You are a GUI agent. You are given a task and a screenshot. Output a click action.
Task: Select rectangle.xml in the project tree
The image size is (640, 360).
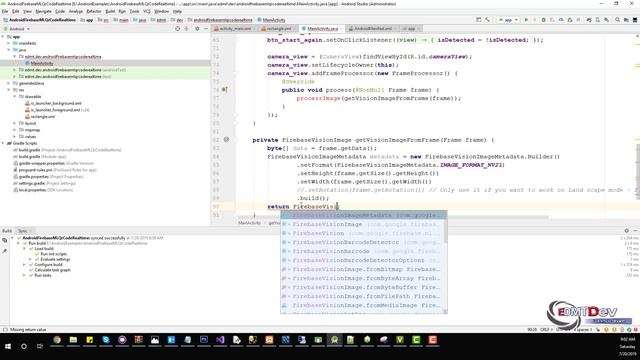pos(43,117)
